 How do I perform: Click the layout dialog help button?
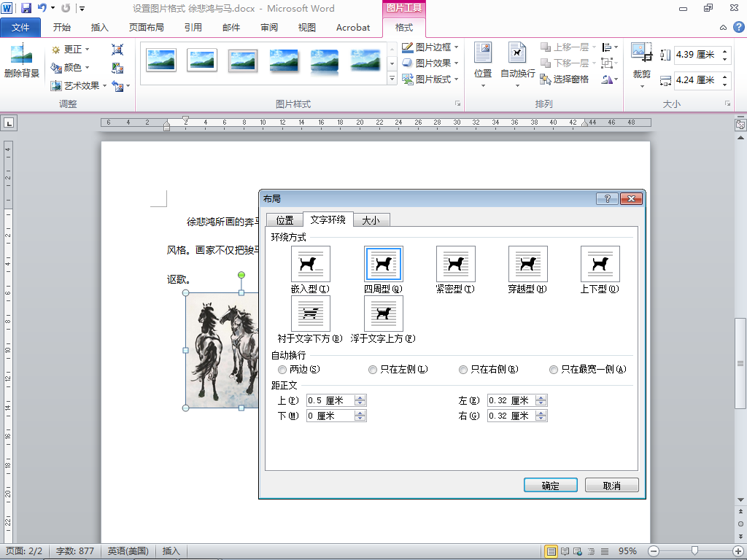[x=608, y=198]
